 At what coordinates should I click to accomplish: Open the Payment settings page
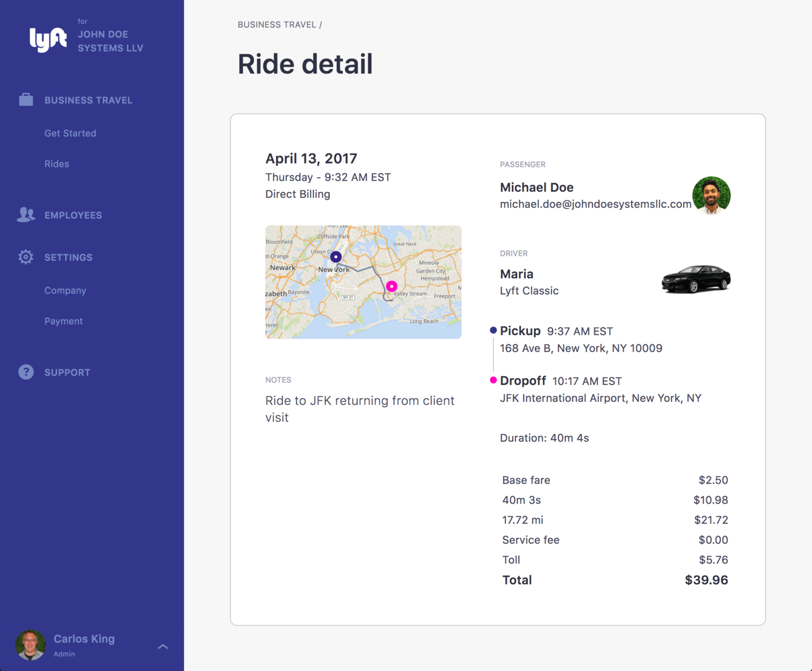(63, 321)
